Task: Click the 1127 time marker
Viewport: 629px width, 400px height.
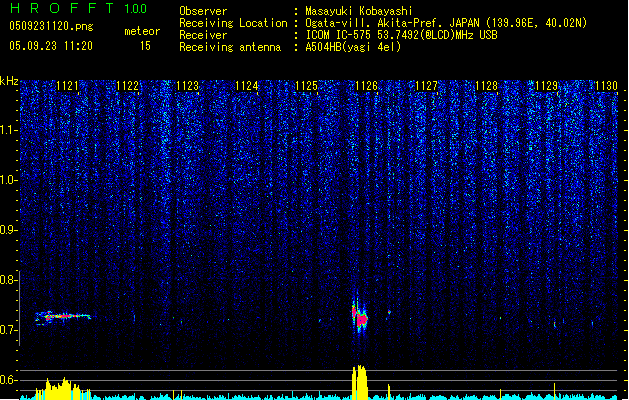Action: click(426, 86)
